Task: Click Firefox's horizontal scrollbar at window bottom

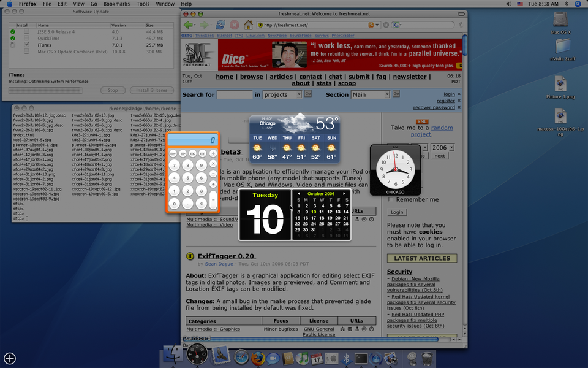Action: click(310, 339)
